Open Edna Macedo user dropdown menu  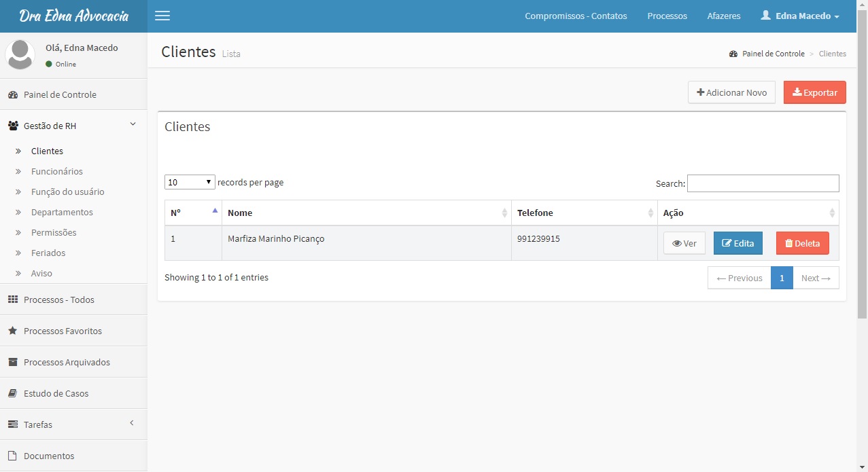pos(800,16)
